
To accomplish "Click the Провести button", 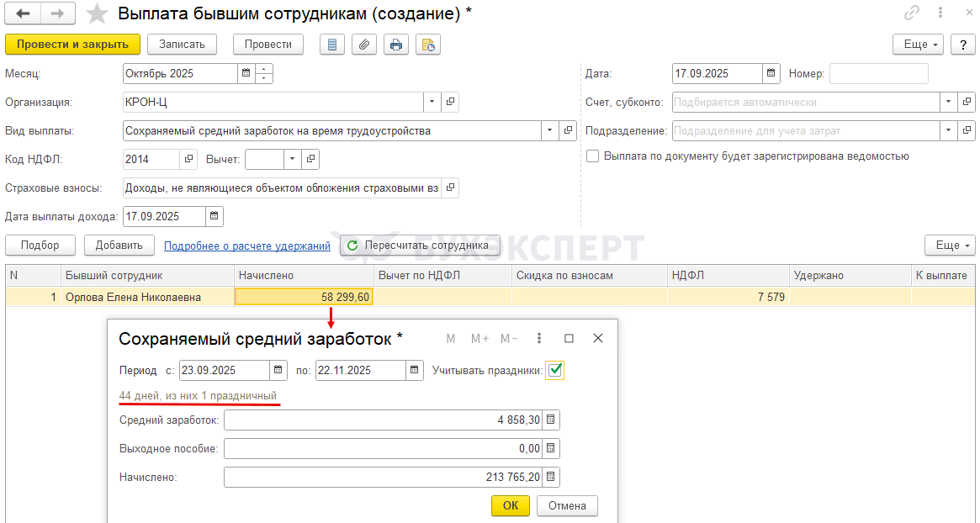I will 268,45.
